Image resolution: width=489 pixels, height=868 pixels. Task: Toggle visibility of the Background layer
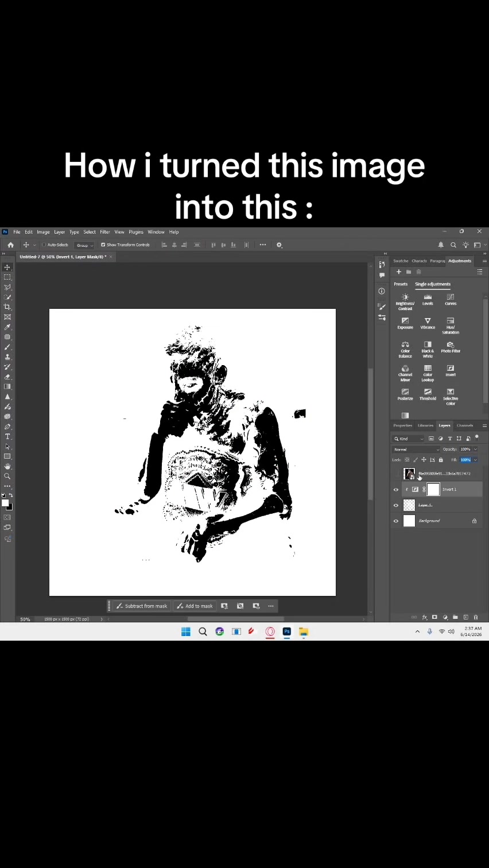[x=396, y=521]
